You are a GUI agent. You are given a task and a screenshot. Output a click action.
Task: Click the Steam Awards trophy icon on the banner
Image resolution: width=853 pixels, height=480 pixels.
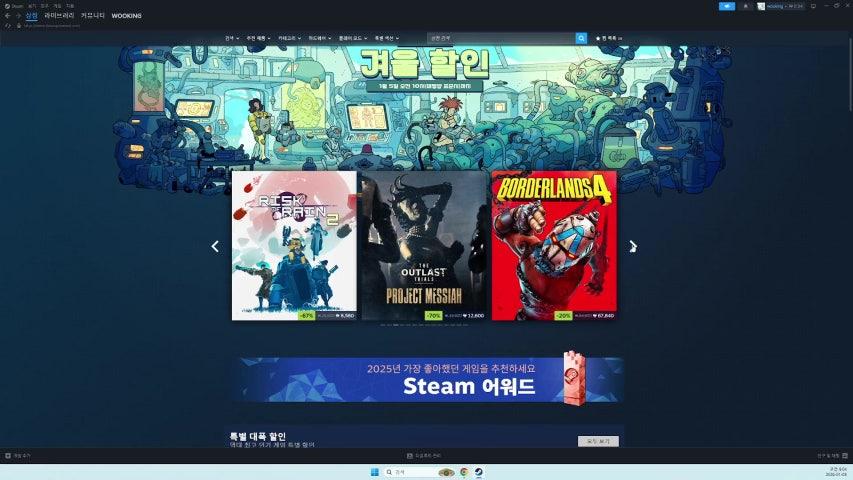574,378
